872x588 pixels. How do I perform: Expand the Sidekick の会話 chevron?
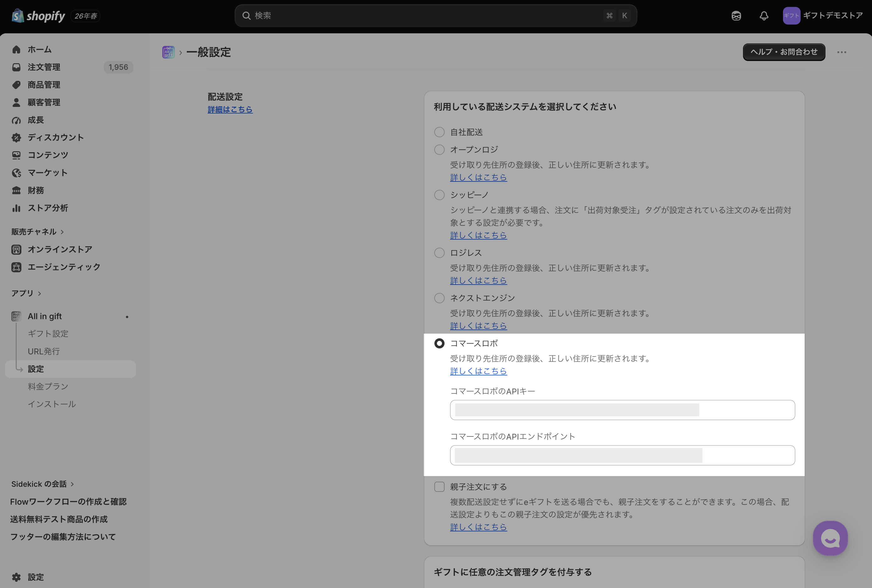click(72, 484)
